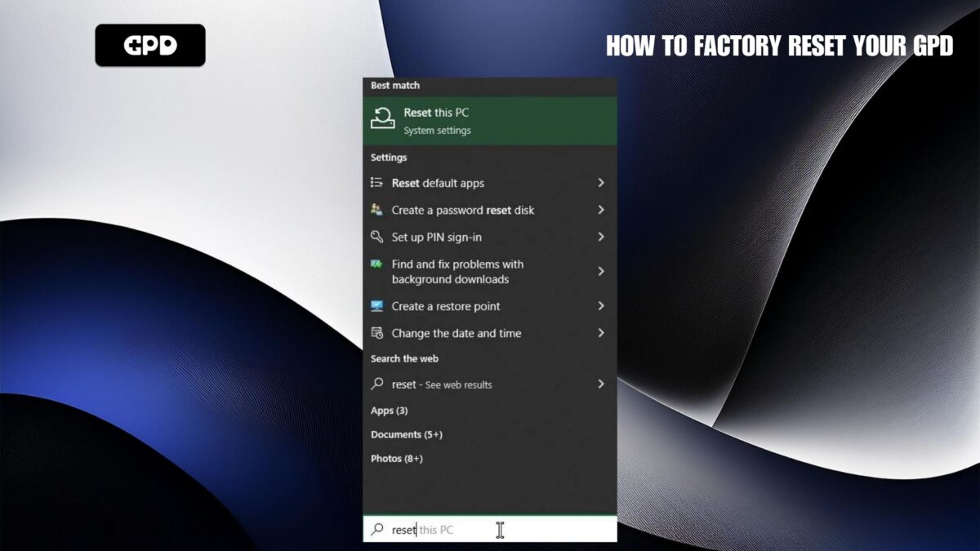This screenshot has height=551, width=980.
Task: Show the Apps (3) results group
Action: pos(390,411)
